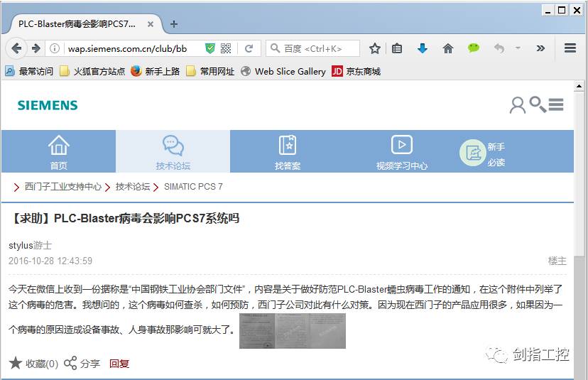Show bookmarks list icon

[x=397, y=48]
